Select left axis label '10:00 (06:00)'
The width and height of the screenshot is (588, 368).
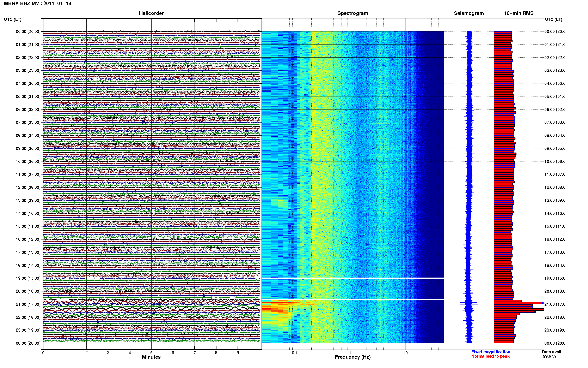pos(28,161)
